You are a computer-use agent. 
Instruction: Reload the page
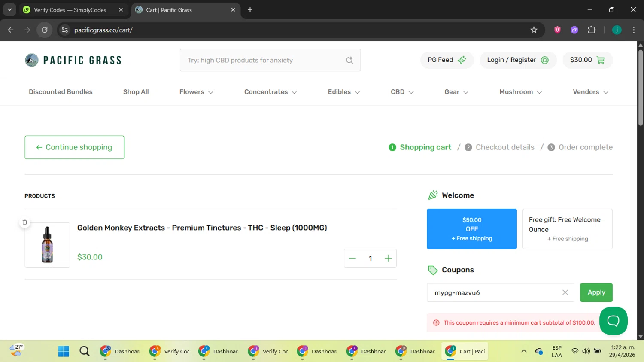[x=45, y=30]
